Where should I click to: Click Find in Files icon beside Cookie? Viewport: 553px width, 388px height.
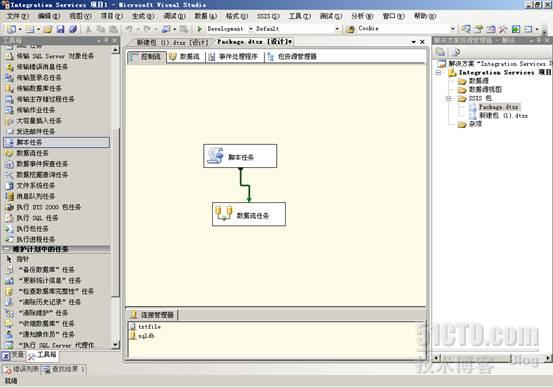pos(350,29)
